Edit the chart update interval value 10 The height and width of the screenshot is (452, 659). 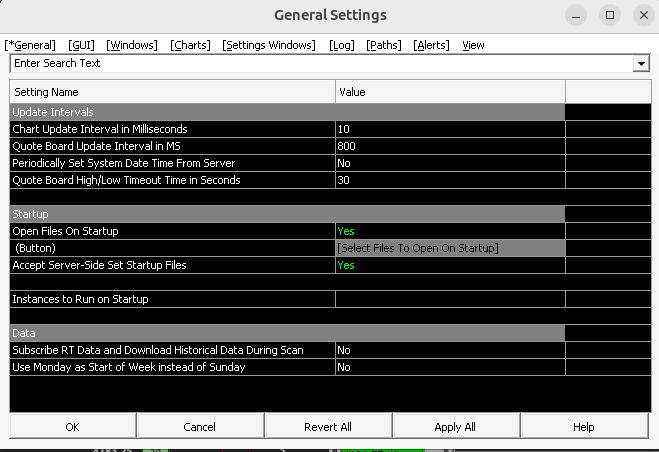pos(451,129)
